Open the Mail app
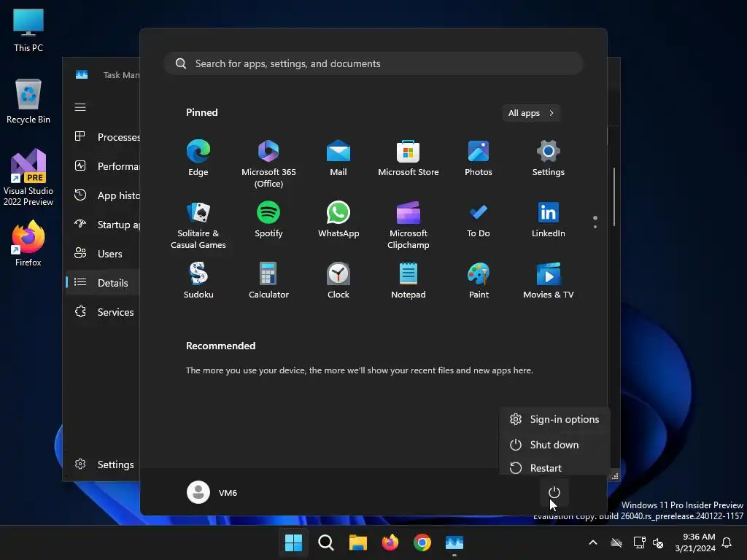This screenshot has width=747, height=560. point(338,158)
